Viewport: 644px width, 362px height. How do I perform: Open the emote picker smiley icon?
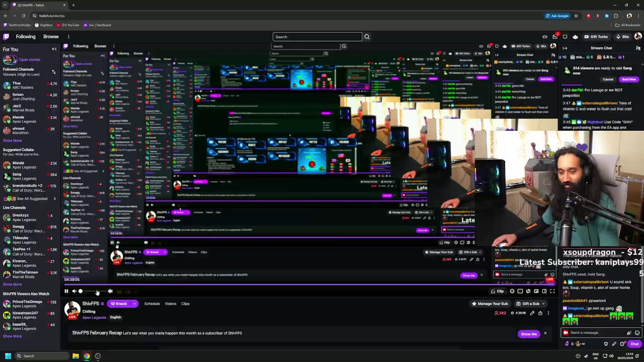(637, 333)
